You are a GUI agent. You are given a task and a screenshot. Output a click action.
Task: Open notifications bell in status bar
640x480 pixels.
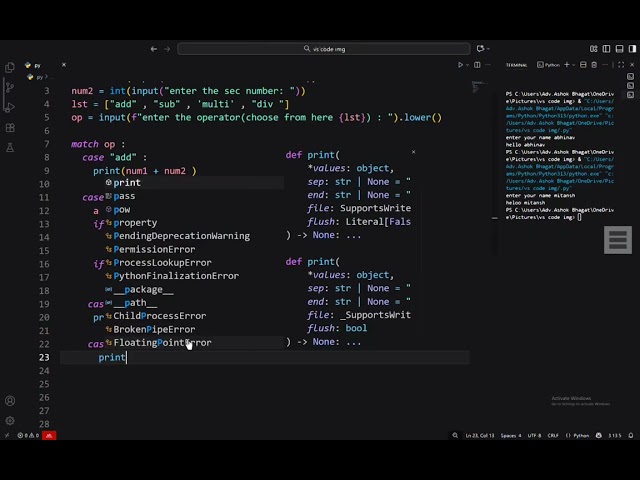[631, 436]
